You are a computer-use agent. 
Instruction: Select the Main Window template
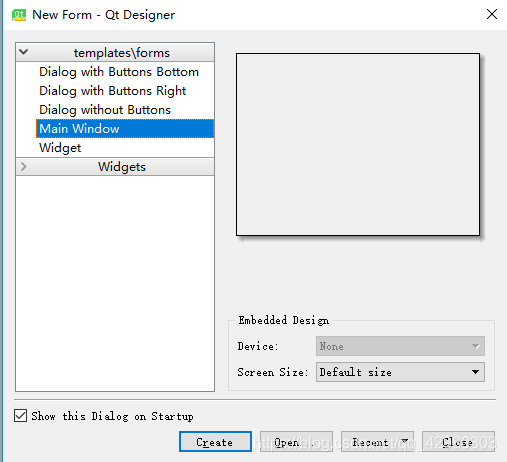[x=125, y=129]
